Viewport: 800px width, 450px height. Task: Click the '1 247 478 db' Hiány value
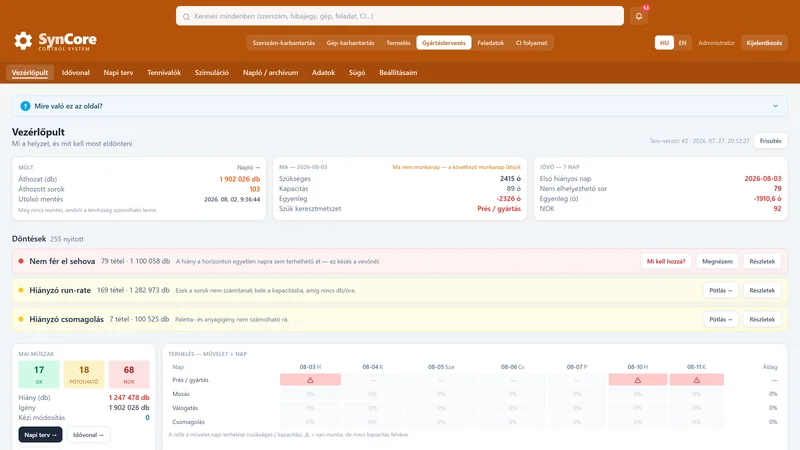(x=129, y=397)
